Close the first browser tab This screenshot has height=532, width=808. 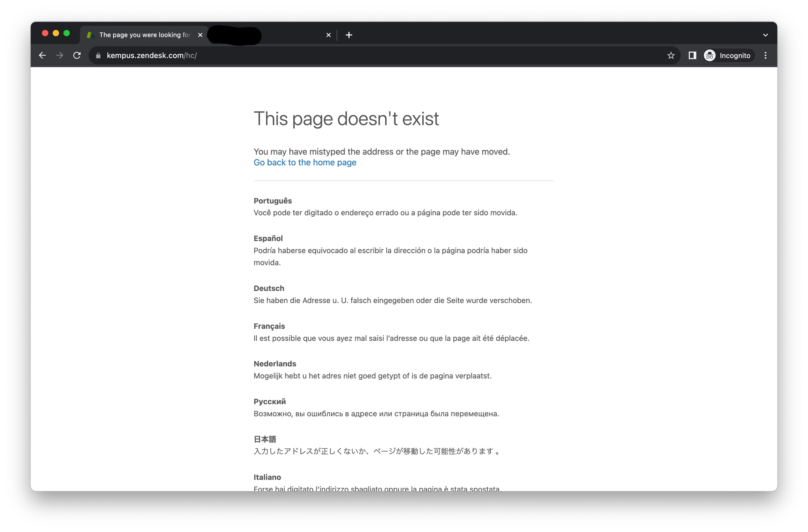(200, 35)
